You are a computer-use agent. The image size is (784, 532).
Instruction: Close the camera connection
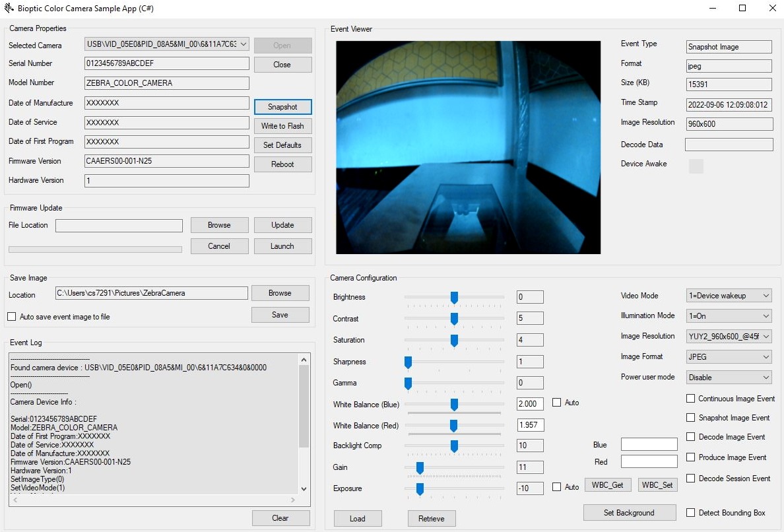pos(282,64)
